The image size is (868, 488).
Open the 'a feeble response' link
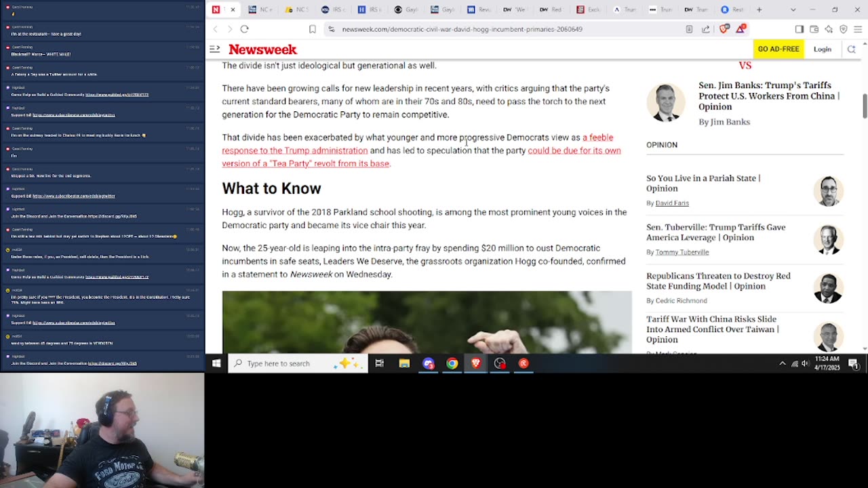(x=417, y=144)
